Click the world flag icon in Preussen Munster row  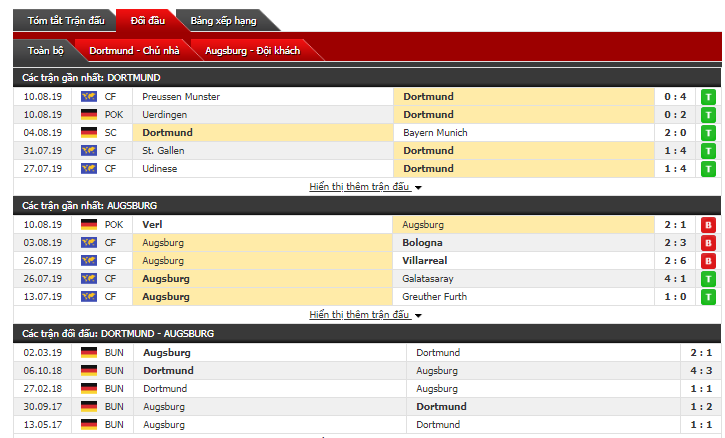click(89, 97)
